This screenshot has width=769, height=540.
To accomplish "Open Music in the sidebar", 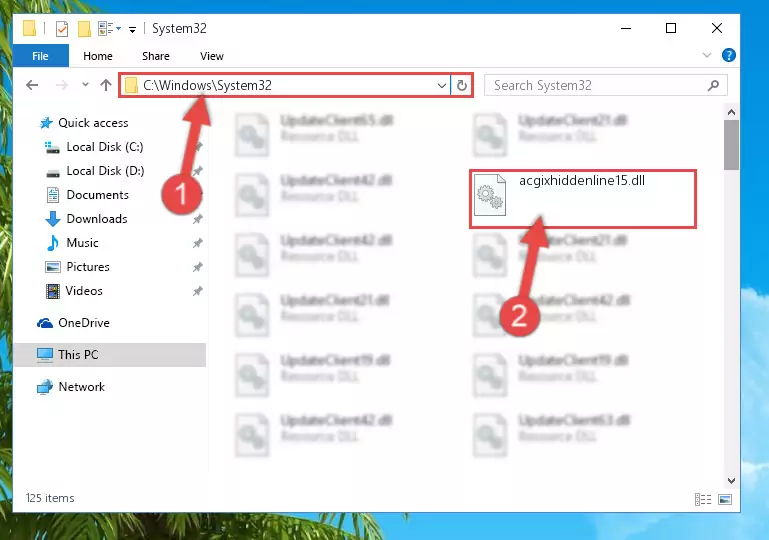I will tap(82, 243).
